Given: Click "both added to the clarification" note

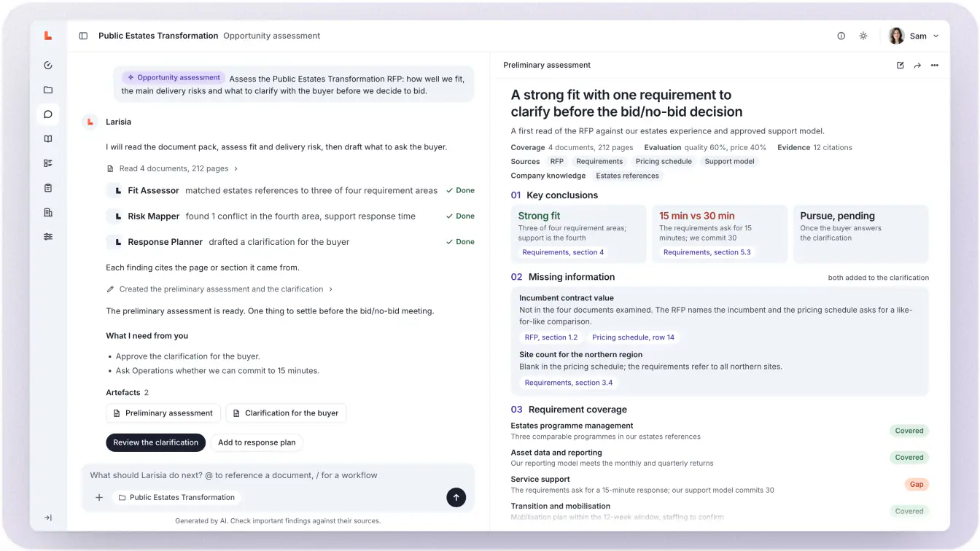Looking at the screenshot, I should tap(879, 278).
